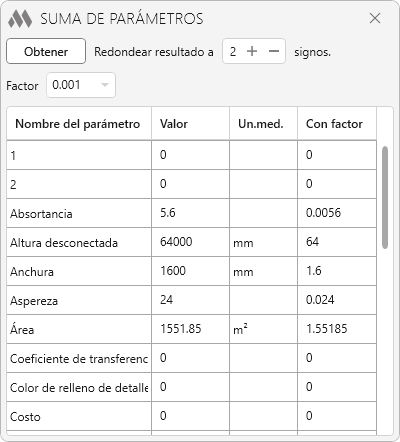Sort by Nombre del parámetro column header

coord(79,124)
